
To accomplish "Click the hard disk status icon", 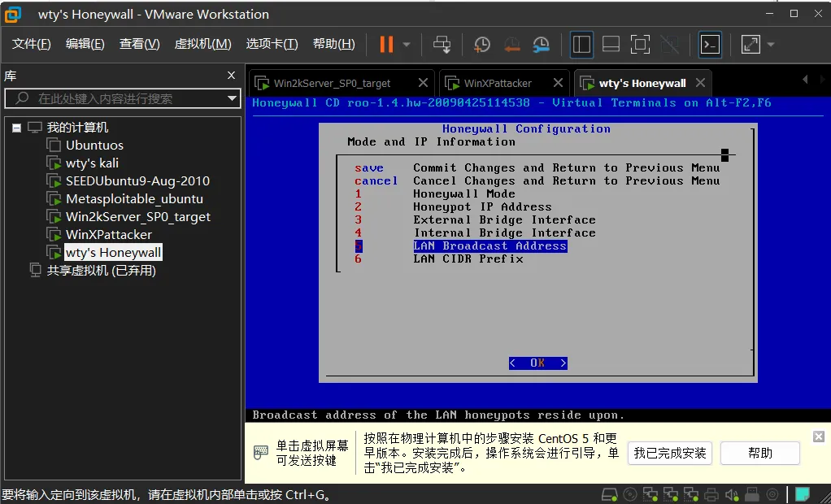I will coord(610,495).
